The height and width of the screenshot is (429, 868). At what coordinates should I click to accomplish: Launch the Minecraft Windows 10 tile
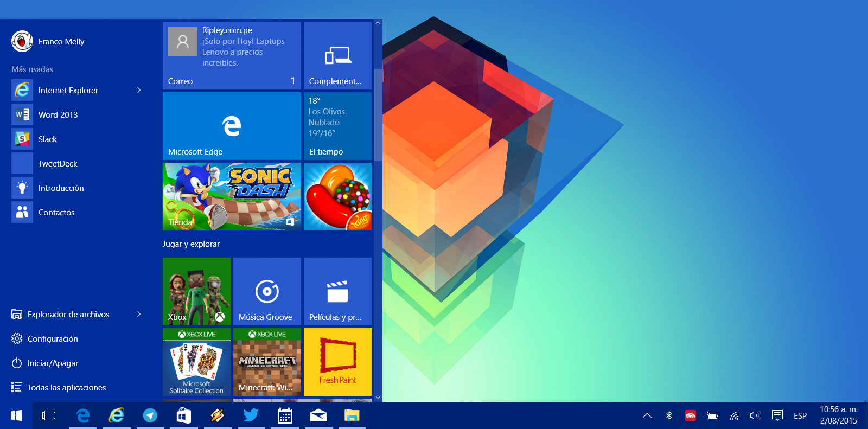coord(267,362)
